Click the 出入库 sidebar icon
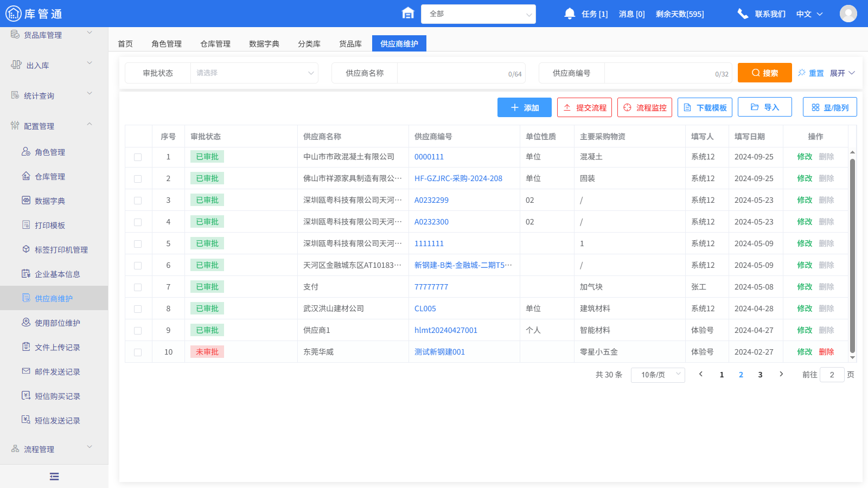The height and width of the screenshot is (488, 868). point(16,65)
